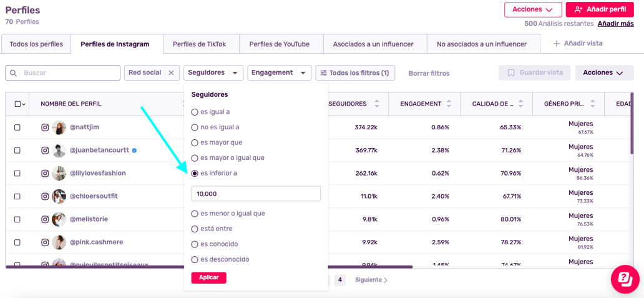The height and width of the screenshot is (298, 644).
Task: Click the verified badge next to @juanbetancourtt
Action: 134,151
